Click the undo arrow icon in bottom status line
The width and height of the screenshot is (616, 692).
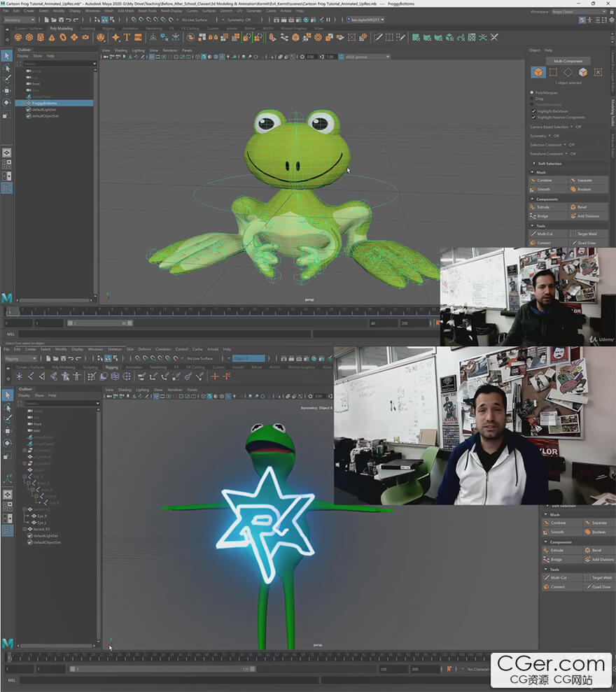pyautogui.click(x=71, y=358)
